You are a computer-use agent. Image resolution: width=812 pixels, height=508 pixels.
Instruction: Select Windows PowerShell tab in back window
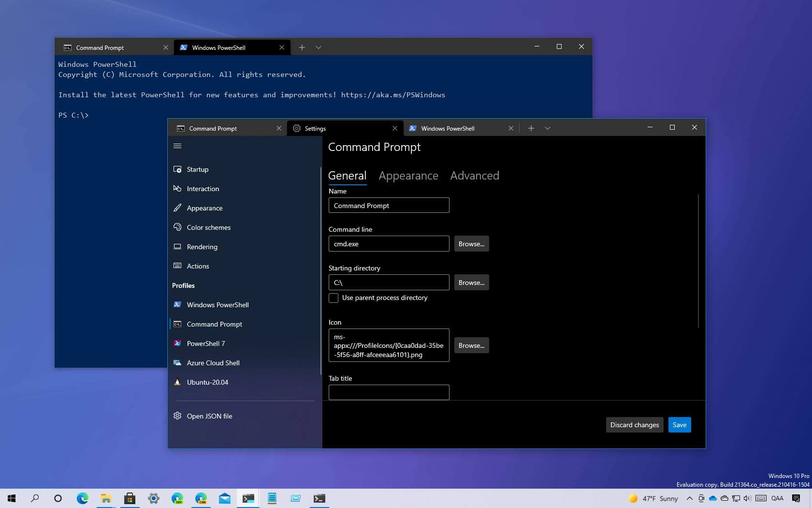point(232,47)
